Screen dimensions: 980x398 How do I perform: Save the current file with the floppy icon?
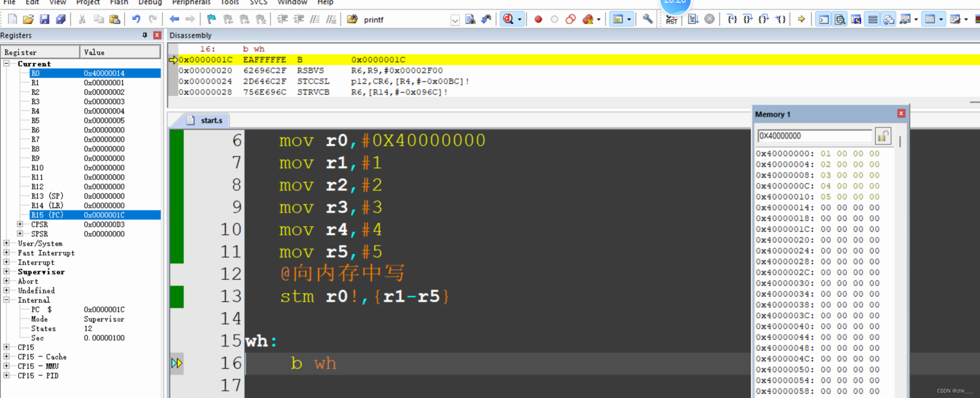[x=44, y=19]
